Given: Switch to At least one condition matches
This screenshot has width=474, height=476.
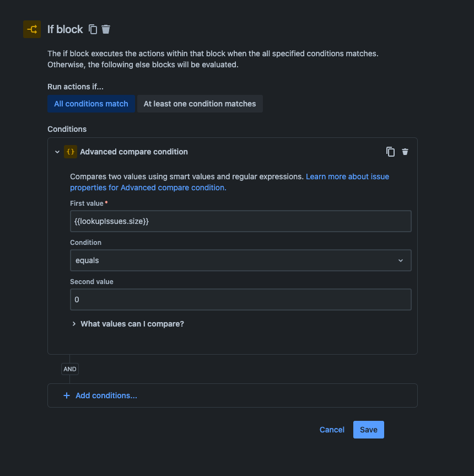Looking at the screenshot, I should click(x=200, y=104).
